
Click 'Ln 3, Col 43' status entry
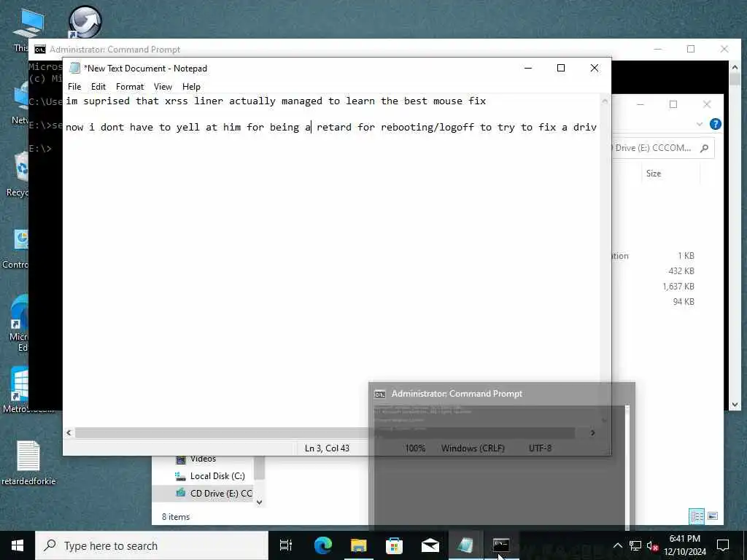[327, 448]
